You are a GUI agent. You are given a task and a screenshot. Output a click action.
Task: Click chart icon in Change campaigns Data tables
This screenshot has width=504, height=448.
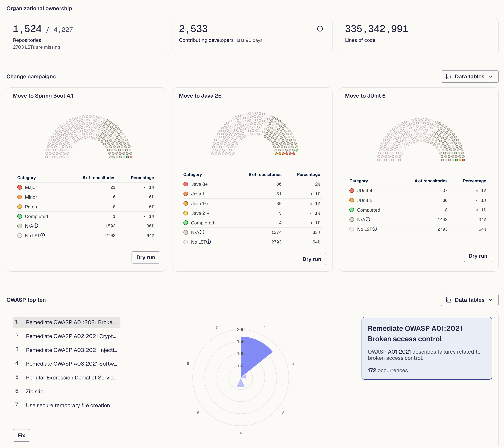point(449,77)
